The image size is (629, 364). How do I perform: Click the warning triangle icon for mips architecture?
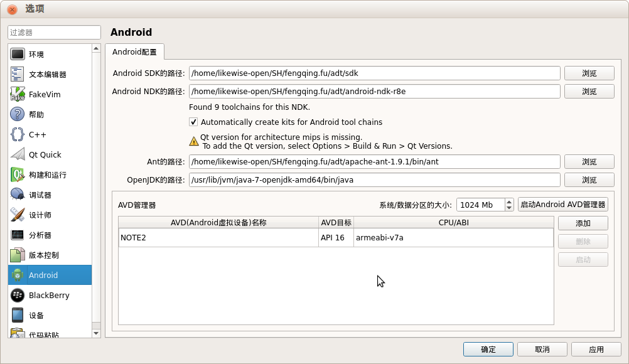tap(194, 141)
